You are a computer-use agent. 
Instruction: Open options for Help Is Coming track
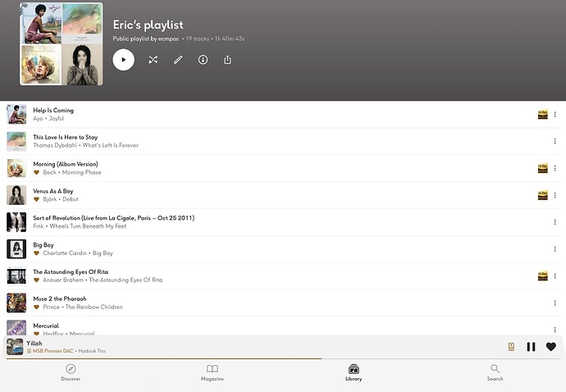[555, 115]
